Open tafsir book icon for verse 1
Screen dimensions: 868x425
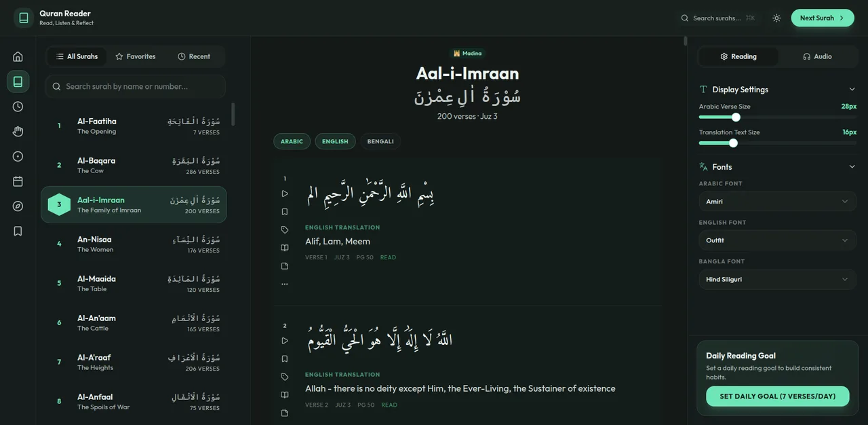285,248
